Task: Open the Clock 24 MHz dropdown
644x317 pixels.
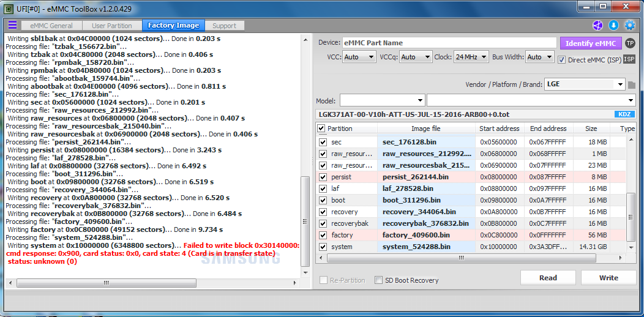Action: click(x=471, y=57)
